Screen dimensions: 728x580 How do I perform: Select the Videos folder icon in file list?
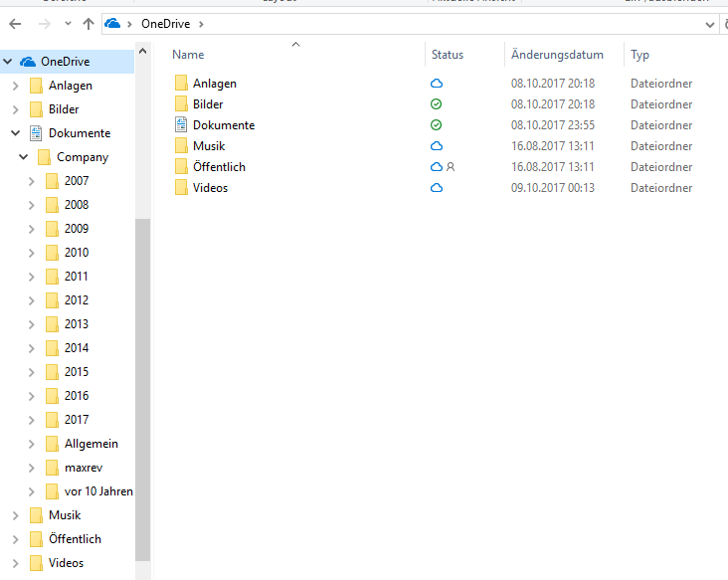181,188
